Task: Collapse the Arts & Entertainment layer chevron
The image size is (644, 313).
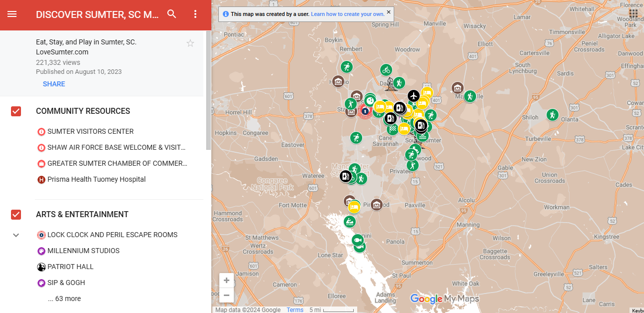Action: coord(16,235)
